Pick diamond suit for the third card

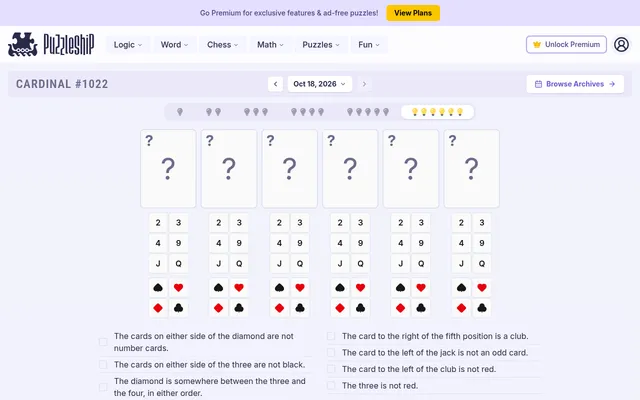[279, 308]
